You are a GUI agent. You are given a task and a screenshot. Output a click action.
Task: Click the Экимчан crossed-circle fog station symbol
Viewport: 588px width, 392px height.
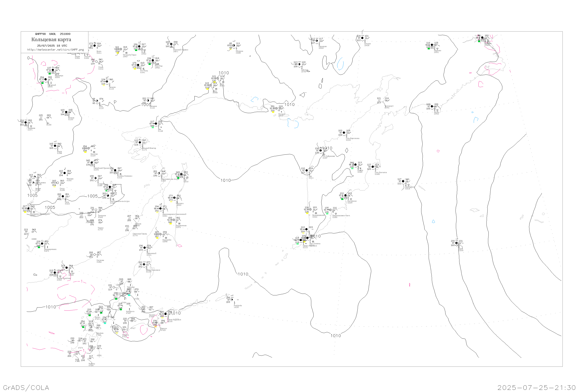[89, 149]
